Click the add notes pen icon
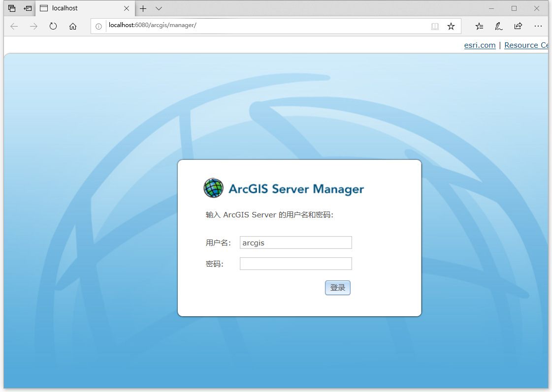Screen dimensions: 552x392 [498, 27]
